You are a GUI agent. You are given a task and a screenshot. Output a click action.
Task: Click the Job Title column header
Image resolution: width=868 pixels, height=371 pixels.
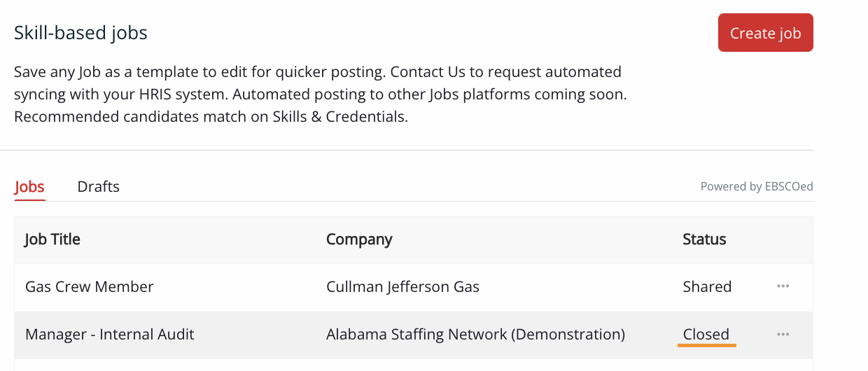[52, 239]
